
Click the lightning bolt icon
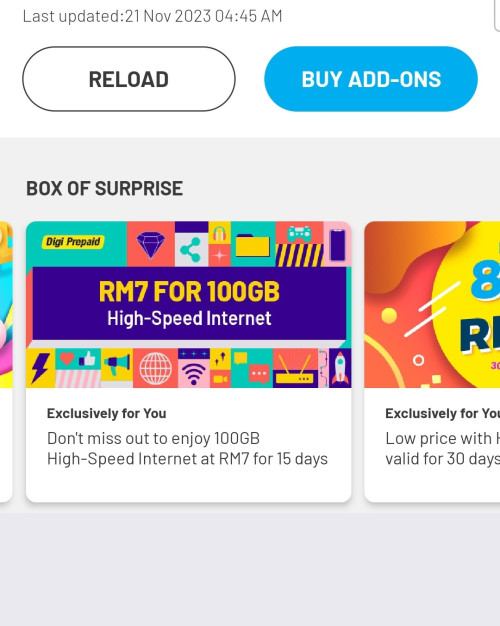click(40, 368)
